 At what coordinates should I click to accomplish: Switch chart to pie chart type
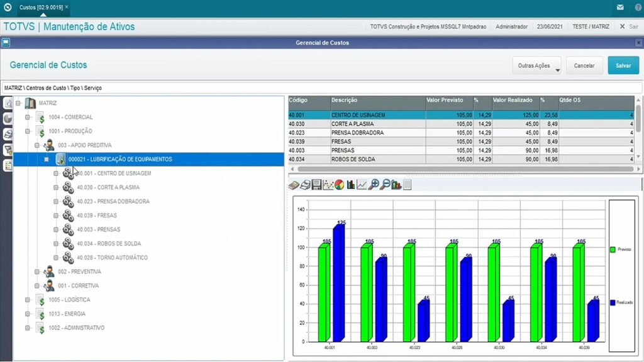pyautogui.click(x=339, y=185)
